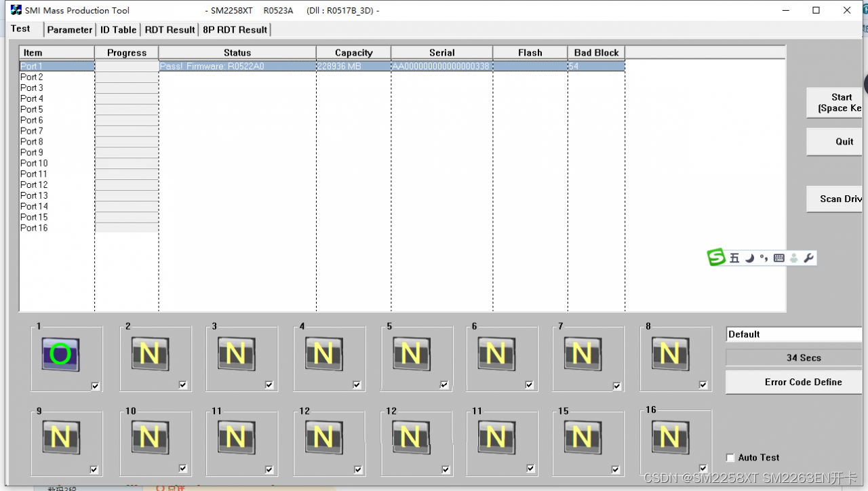Click the punctuation icon on the IME bar
This screenshot has width=868, height=491.
tap(764, 258)
